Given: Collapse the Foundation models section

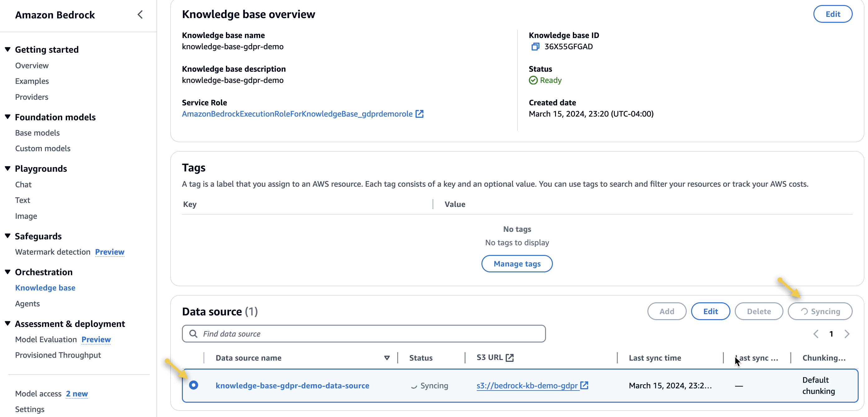Looking at the screenshot, I should (8, 117).
